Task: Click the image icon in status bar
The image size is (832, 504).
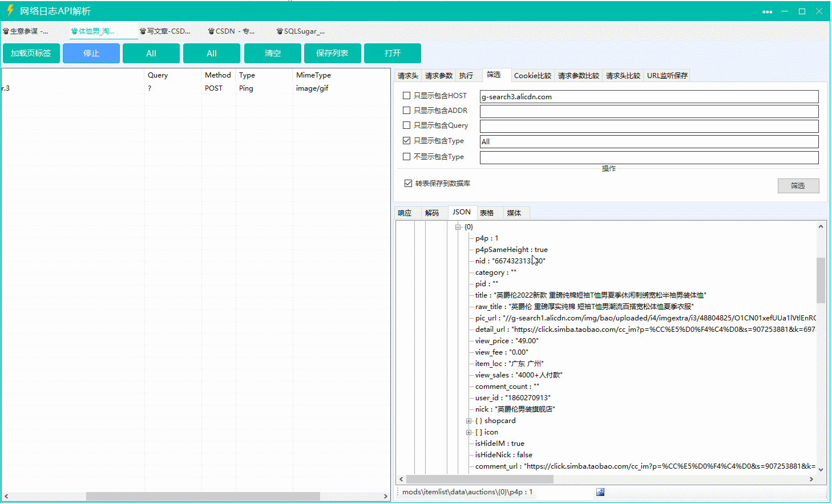Action: (x=600, y=492)
